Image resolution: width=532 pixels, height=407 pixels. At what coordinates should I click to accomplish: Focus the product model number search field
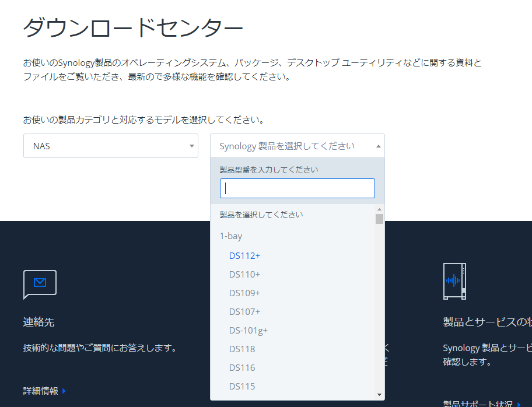point(297,188)
